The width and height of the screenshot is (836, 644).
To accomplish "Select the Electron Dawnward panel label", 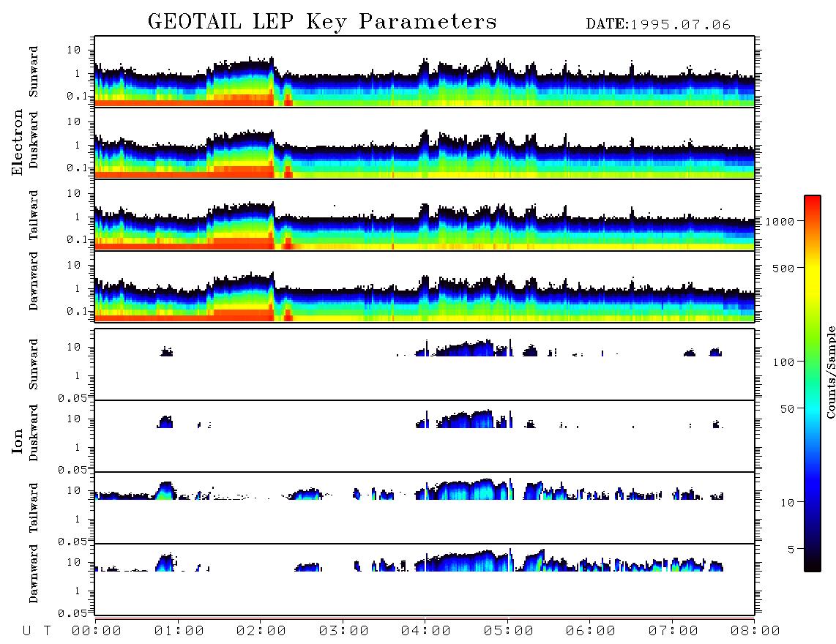I will click(34, 280).
